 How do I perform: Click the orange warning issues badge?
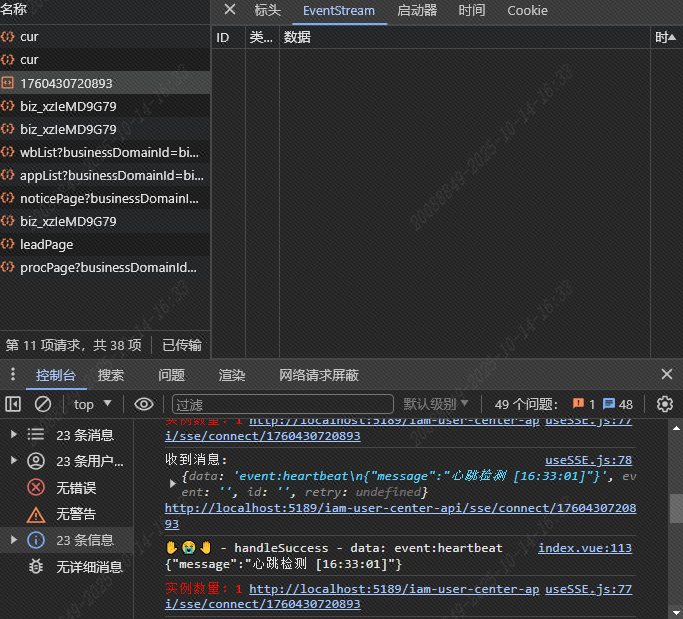pyautogui.click(x=584, y=404)
